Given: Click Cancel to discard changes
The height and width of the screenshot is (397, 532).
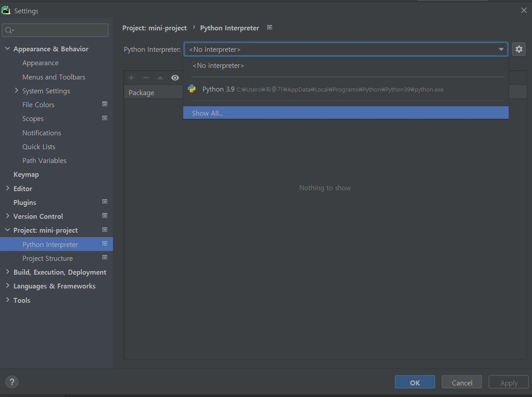Looking at the screenshot, I should pyautogui.click(x=462, y=382).
